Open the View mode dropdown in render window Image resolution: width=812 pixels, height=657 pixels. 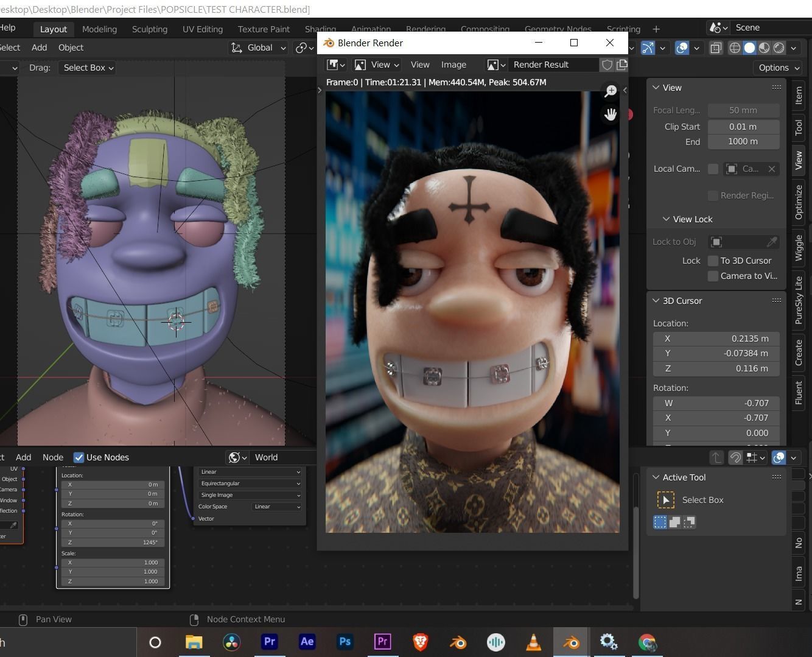tap(377, 65)
